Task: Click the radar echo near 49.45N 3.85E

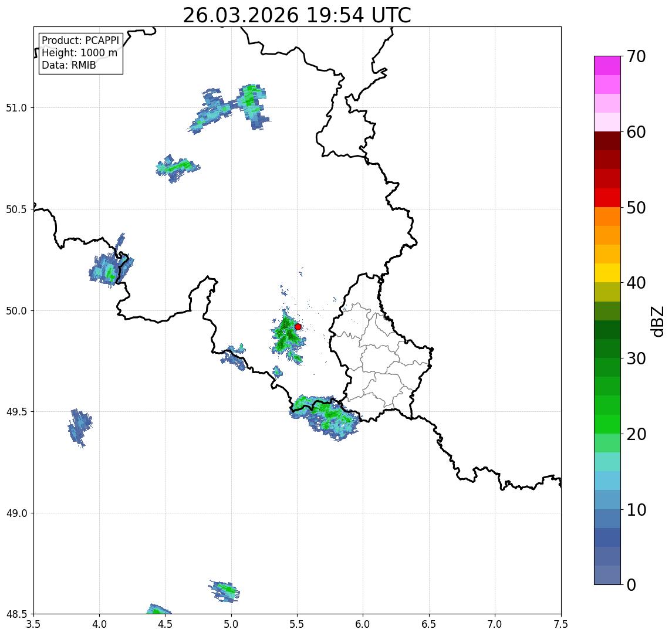Action: [x=80, y=428]
